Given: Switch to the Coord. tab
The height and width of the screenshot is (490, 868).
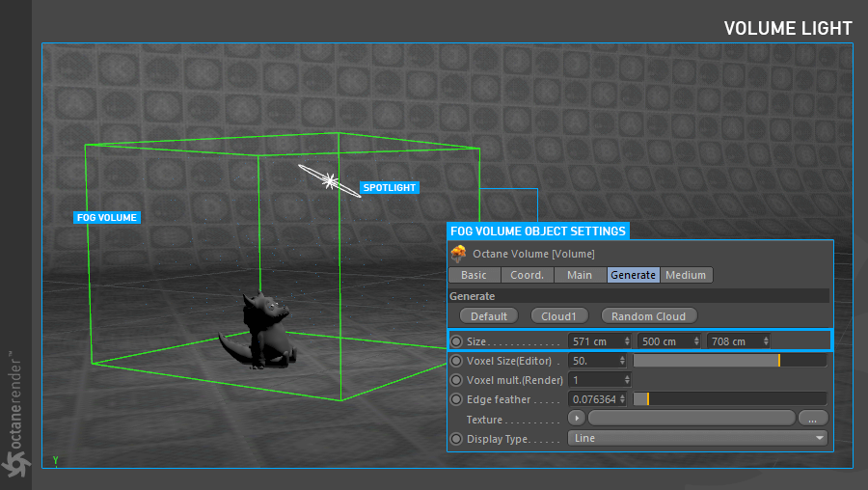Looking at the screenshot, I should coord(527,275).
